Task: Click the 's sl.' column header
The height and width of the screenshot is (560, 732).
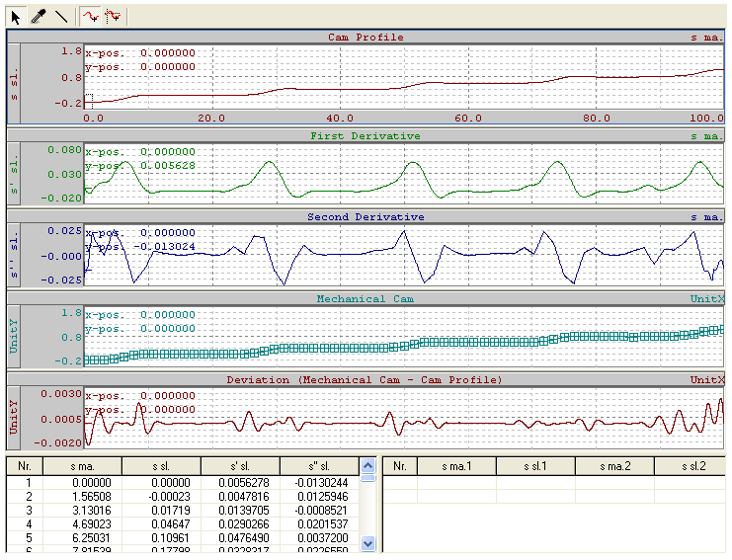Action: [x=161, y=466]
